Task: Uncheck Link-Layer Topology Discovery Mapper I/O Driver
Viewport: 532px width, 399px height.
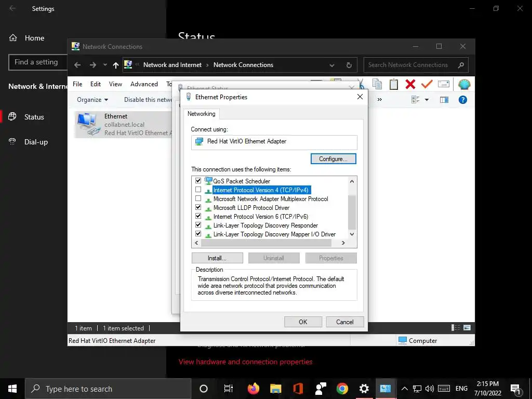Action: (x=198, y=233)
